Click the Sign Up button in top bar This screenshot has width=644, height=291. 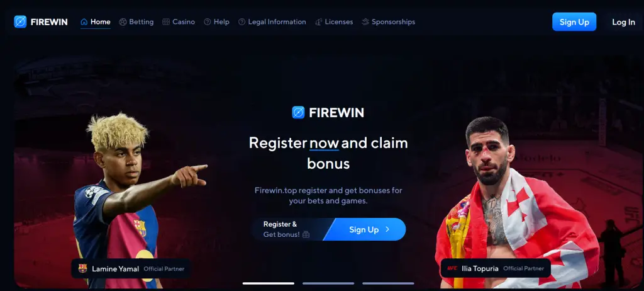click(574, 22)
